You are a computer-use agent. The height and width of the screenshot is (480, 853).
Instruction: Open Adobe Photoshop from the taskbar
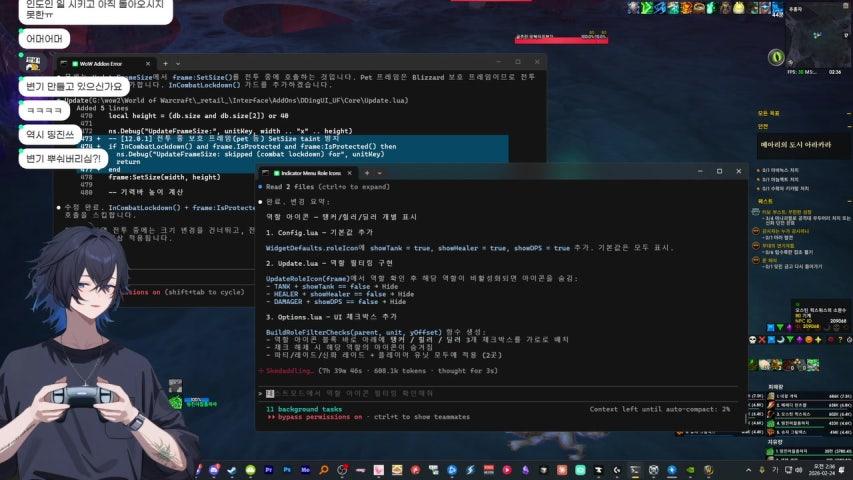point(287,470)
